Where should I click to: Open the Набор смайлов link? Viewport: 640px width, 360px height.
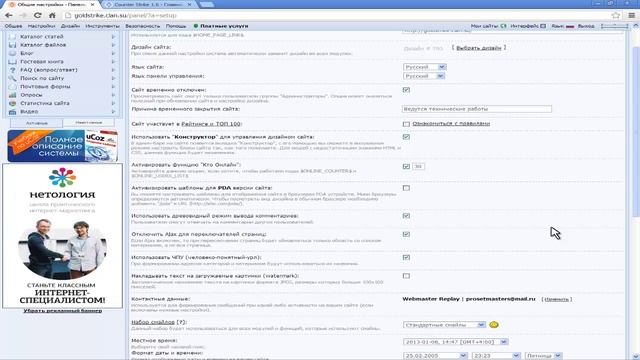tap(153, 322)
